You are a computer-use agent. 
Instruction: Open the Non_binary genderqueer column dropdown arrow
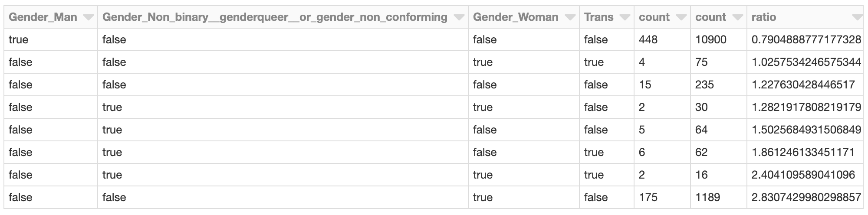[x=459, y=17]
